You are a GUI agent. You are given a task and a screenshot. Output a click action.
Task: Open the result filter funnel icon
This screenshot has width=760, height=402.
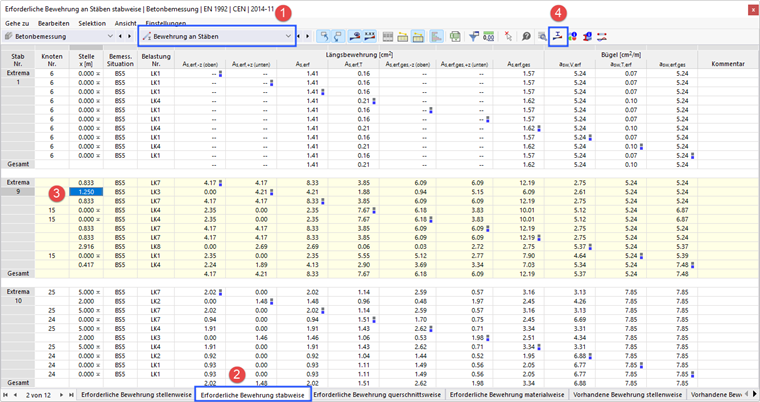[474, 36]
